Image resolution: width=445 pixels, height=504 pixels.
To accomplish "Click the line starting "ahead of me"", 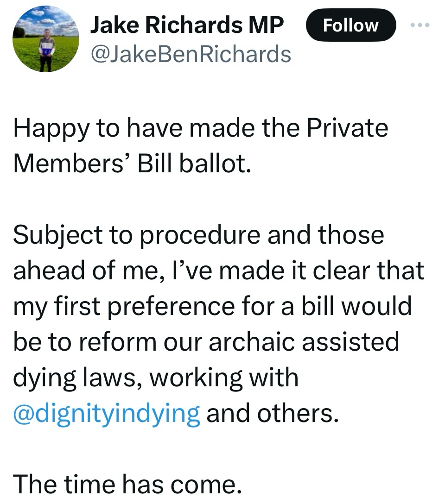I will (218, 270).
